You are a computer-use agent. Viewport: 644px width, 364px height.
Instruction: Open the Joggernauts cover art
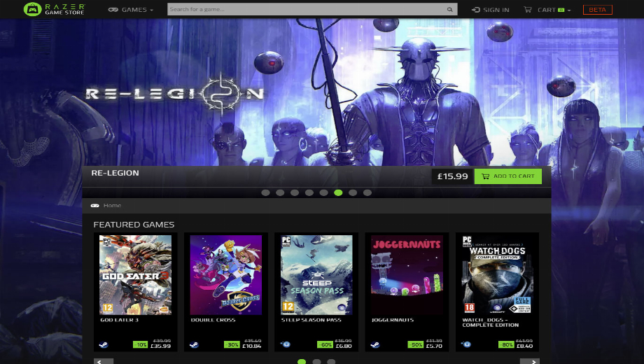point(407,275)
